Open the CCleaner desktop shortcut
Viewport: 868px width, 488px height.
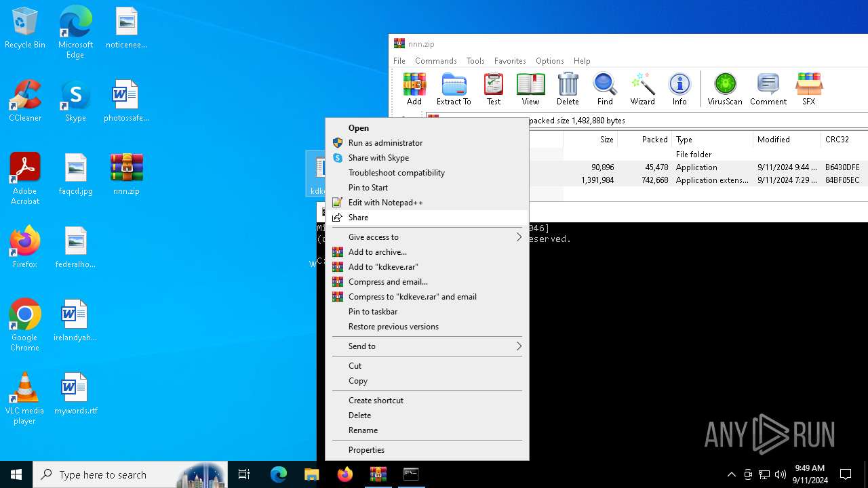click(25, 101)
